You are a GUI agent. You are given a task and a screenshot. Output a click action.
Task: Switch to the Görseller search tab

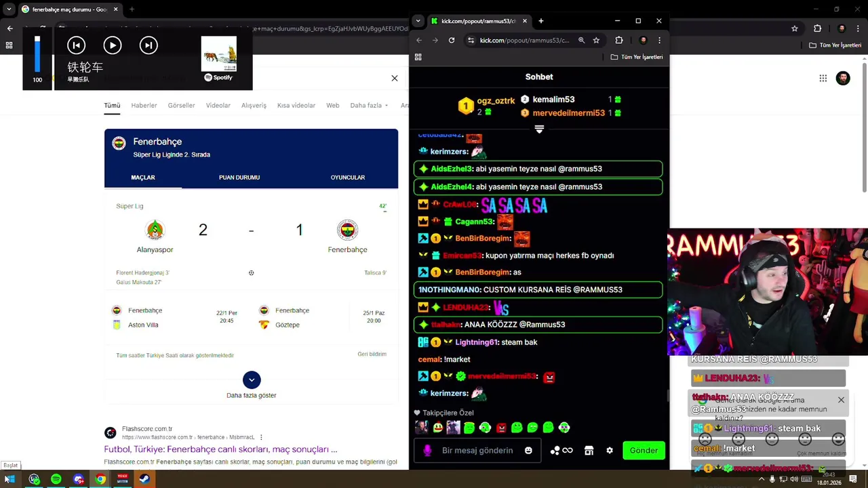click(x=181, y=105)
